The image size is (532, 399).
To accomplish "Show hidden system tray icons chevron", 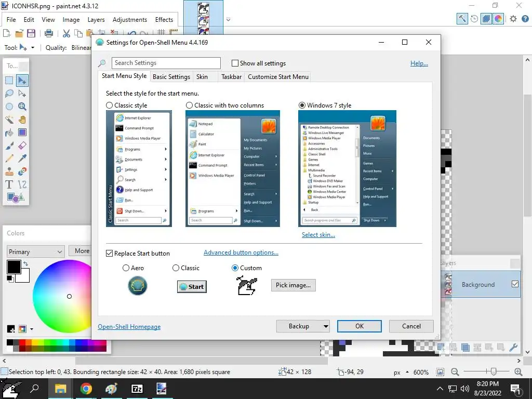I will (440, 389).
